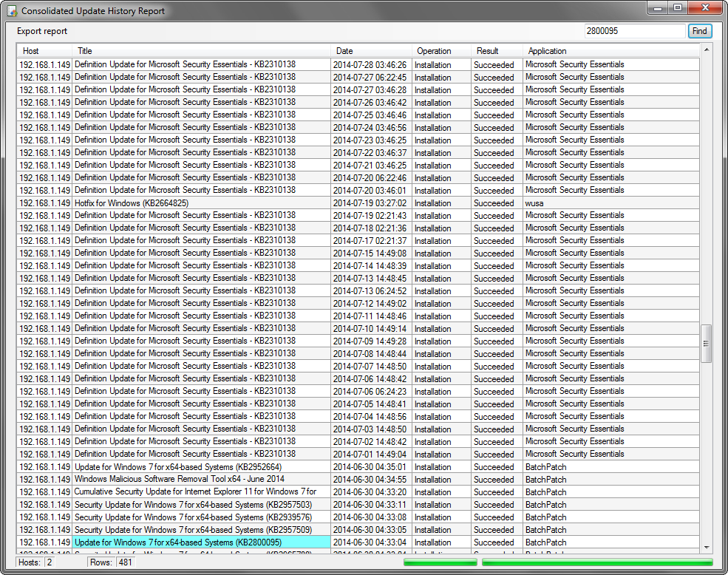Select Security Update title ending (KB2957503)
The height and width of the screenshot is (575, 728).
tap(201, 505)
